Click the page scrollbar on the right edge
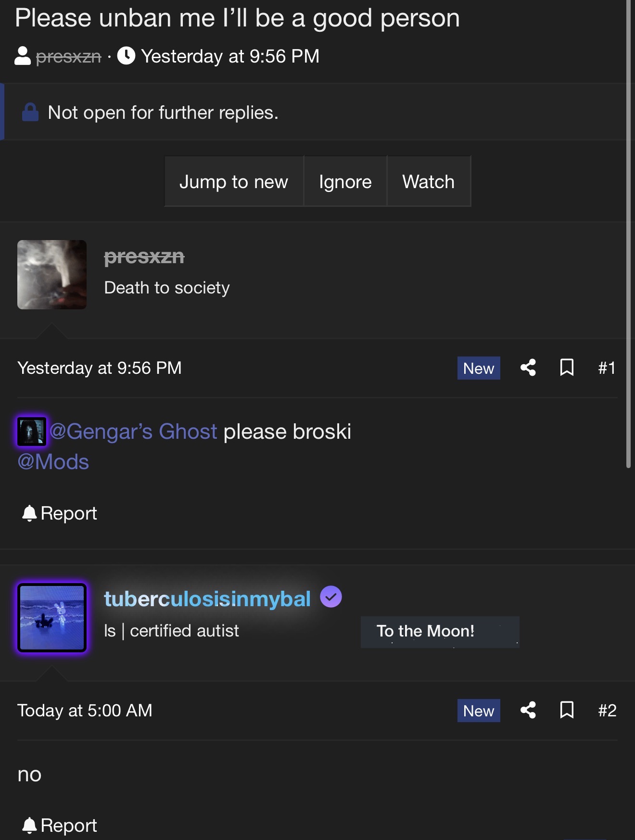The image size is (635, 840). coord(628,234)
